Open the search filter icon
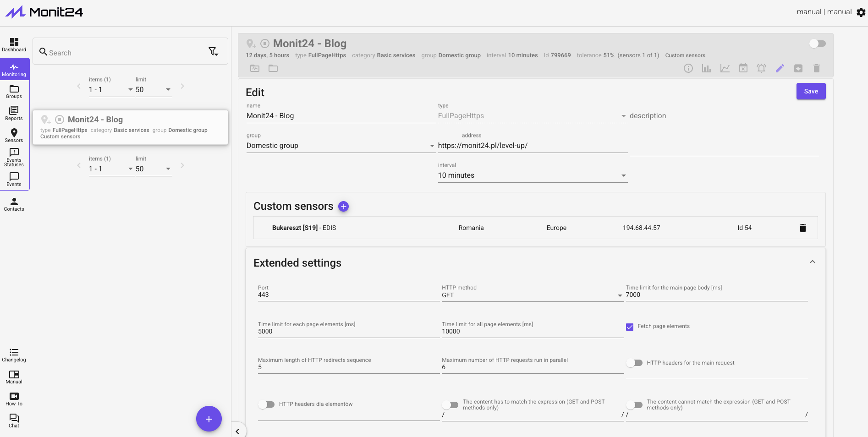This screenshot has height=437, width=868. pyautogui.click(x=213, y=52)
